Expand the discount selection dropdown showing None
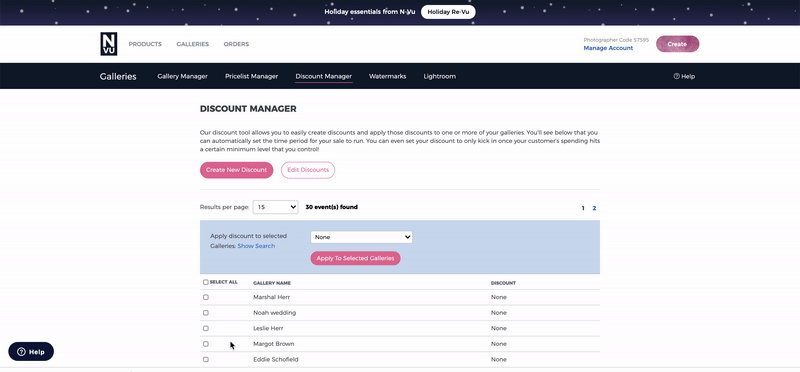This screenshot has height=372, width=800. (361, 237)
